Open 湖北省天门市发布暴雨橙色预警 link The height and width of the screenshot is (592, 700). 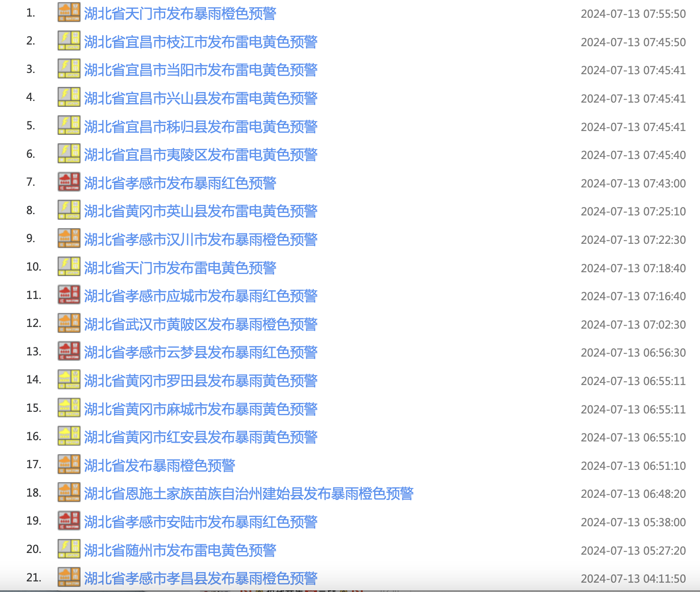pos(180,14)
